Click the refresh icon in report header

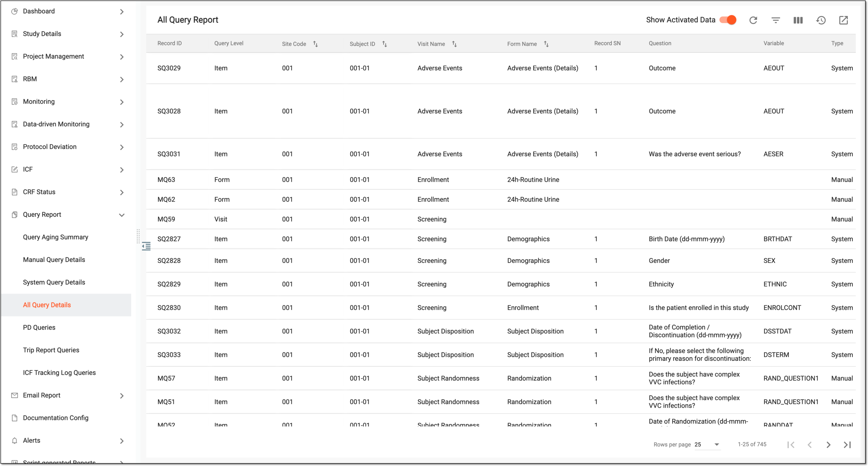coord(753,20)
